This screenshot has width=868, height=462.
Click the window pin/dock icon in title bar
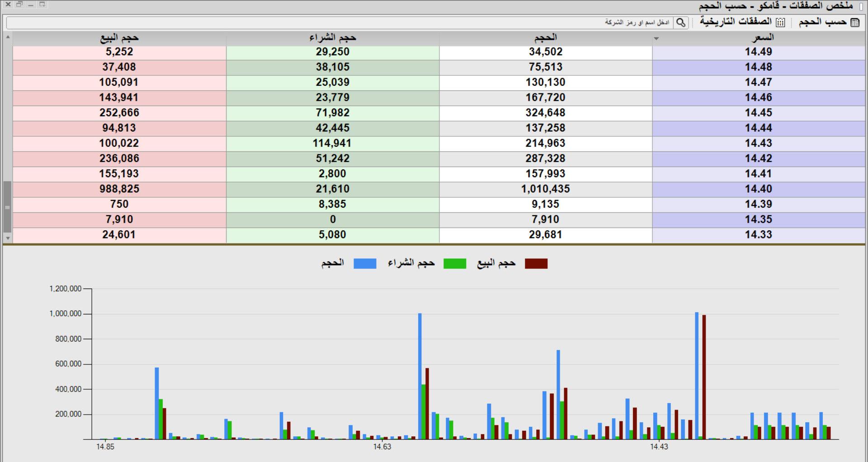pyautogui.click(x=42, y=5)
